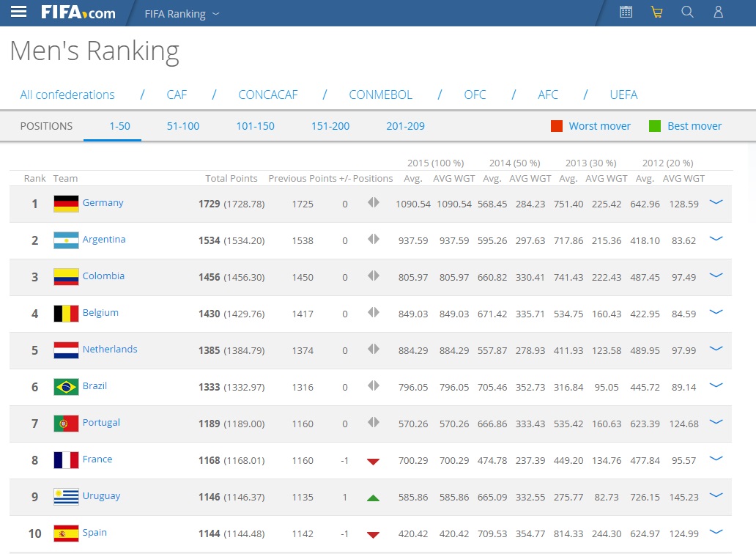Viewport: 756px width, 554px height.
Task: Switch to positions 51-100 tab
Action: 183,126
